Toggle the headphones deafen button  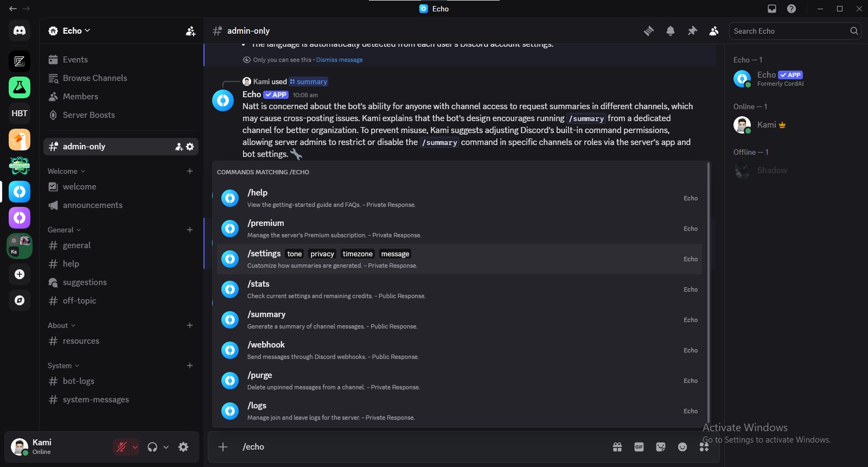[x=152, y=447]
